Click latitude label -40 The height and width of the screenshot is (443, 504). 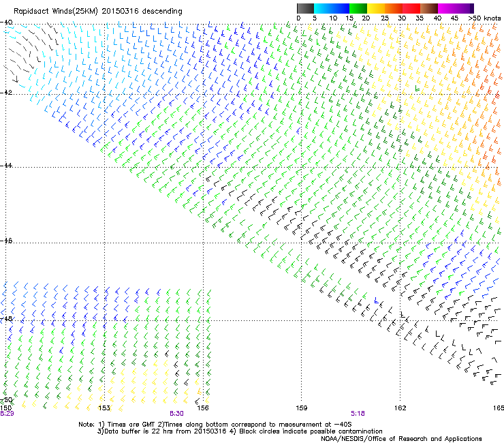pyautogui.click(x=6, y=22)
